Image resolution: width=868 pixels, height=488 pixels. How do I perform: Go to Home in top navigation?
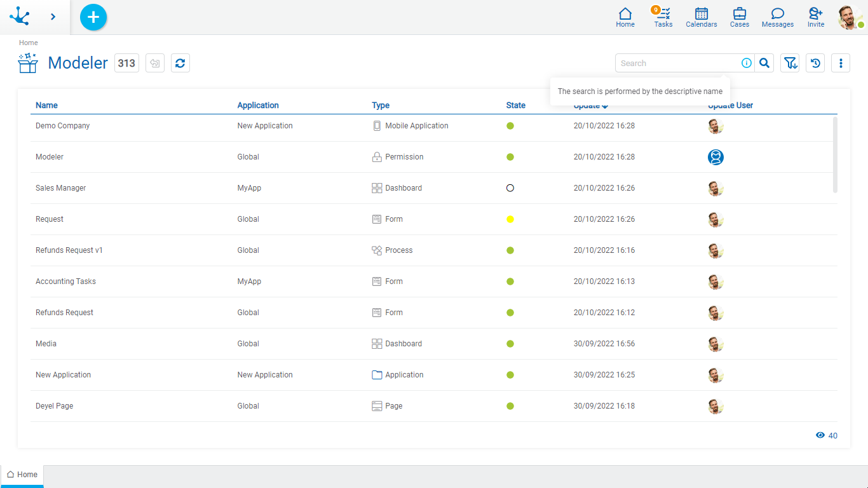625,17
